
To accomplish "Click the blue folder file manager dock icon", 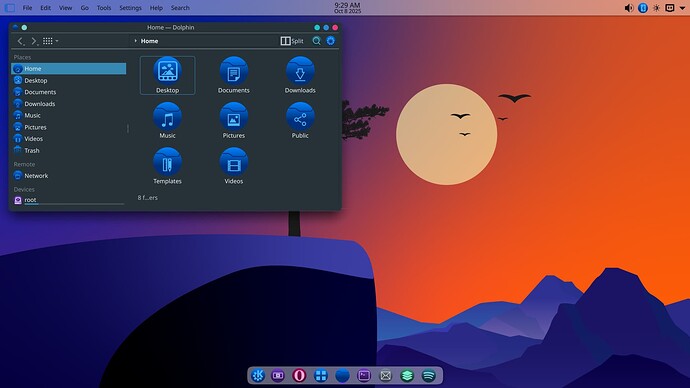I will tap(342, 375).
